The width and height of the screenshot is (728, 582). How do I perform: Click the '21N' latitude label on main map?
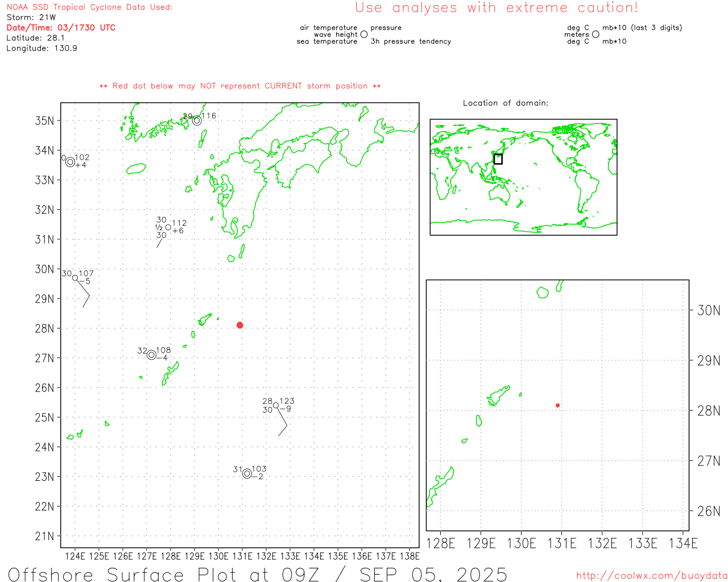tap(44, 536)
